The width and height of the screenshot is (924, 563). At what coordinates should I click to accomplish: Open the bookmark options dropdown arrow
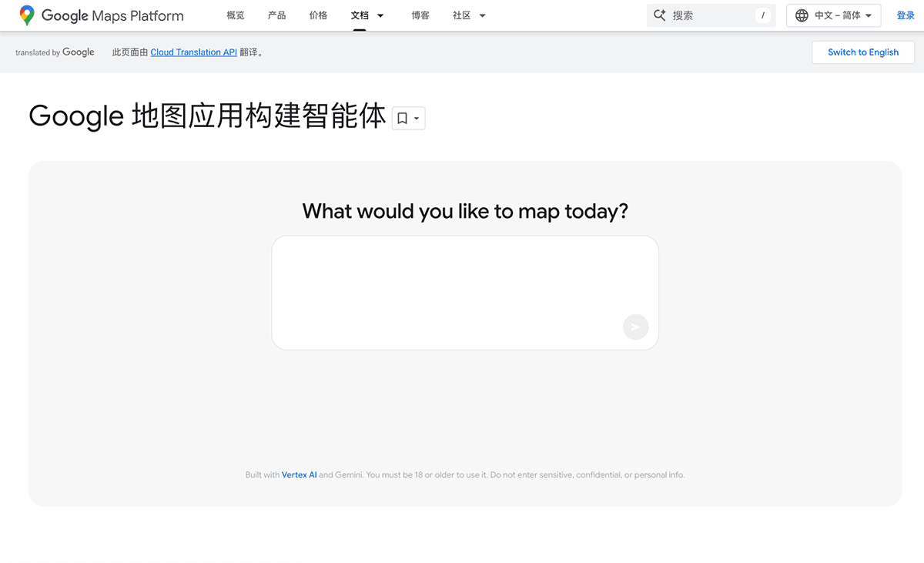click(x=416, y=117)
